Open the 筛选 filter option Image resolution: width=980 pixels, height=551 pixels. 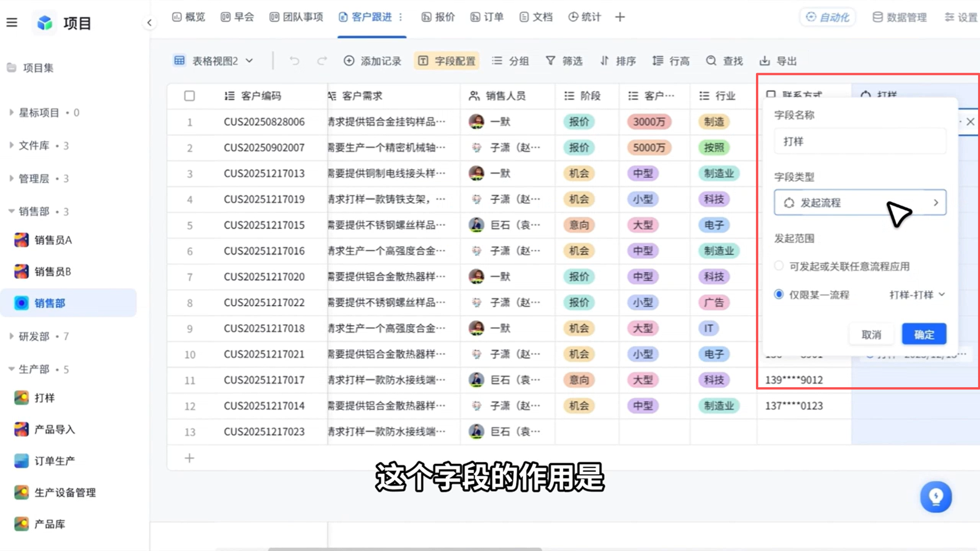564,61
